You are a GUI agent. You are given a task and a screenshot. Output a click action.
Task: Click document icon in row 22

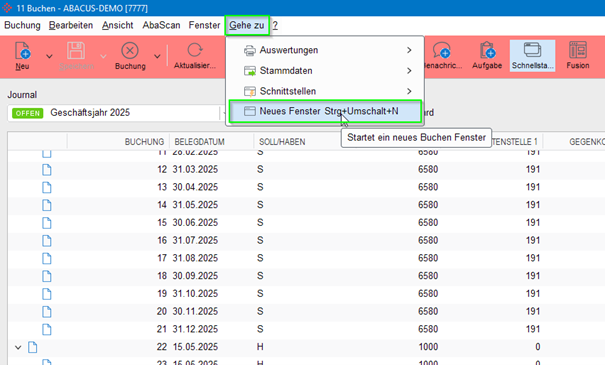(x=33, y=347)
